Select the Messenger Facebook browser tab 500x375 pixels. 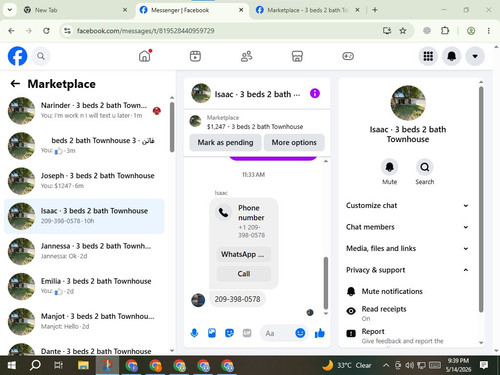tap(192, 10)
